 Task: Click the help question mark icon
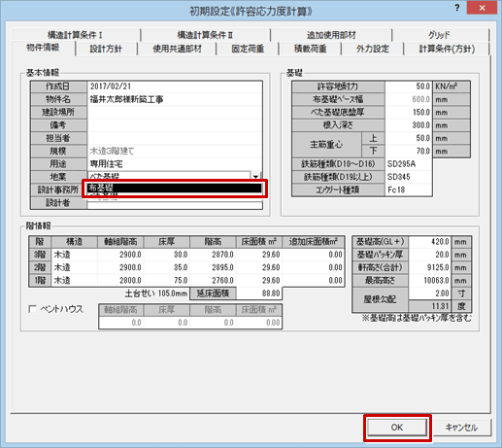pyautogui.click(x=457, y=8)
